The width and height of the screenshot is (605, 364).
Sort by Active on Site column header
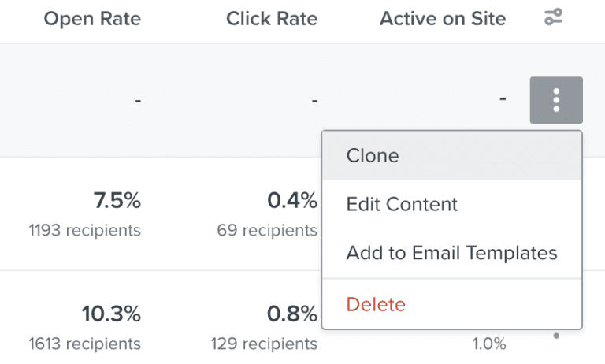[443, 19]
